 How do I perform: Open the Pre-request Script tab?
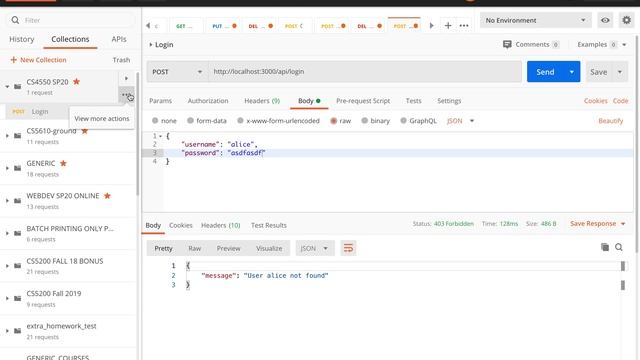click(x=363, y=101)
